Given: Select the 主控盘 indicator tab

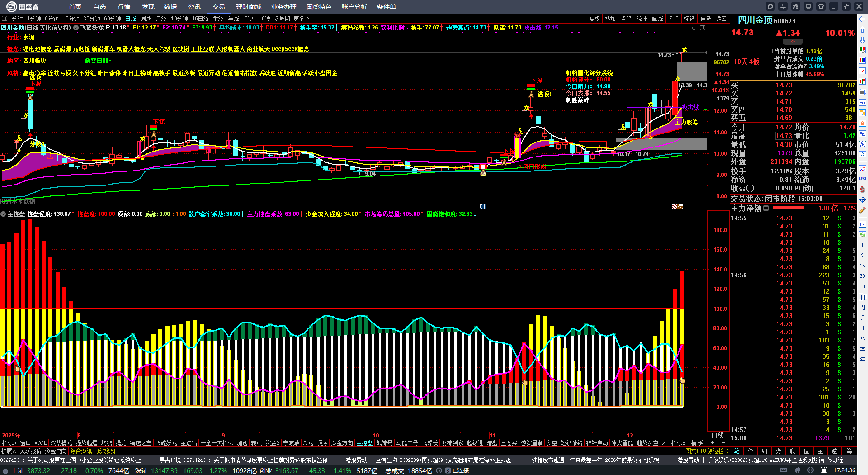Looking at the screenshot, I should pos(364,443).
